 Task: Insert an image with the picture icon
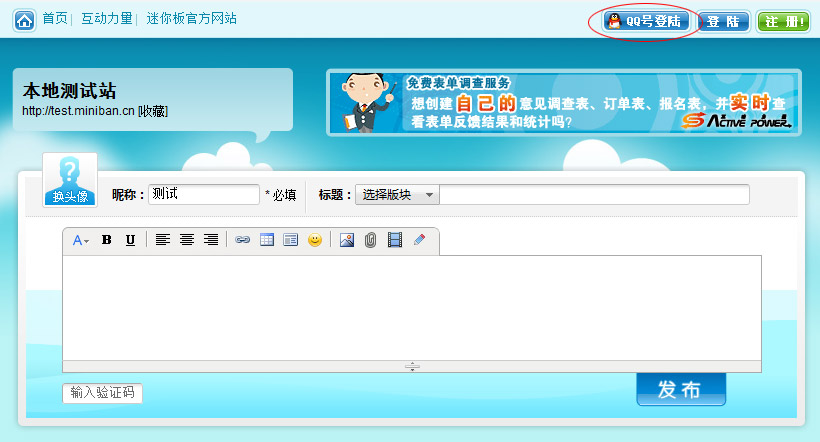pos(347,240)
